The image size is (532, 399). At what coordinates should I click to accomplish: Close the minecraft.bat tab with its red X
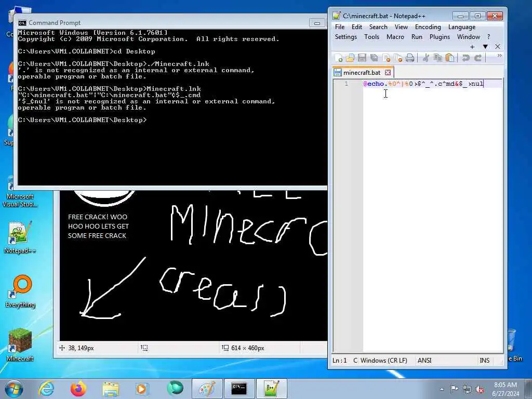(x=388, y=73)
